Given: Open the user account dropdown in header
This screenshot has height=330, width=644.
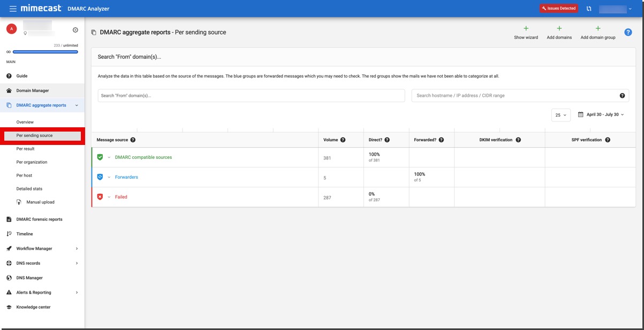Looking at the screenshot, I should 616,9.
